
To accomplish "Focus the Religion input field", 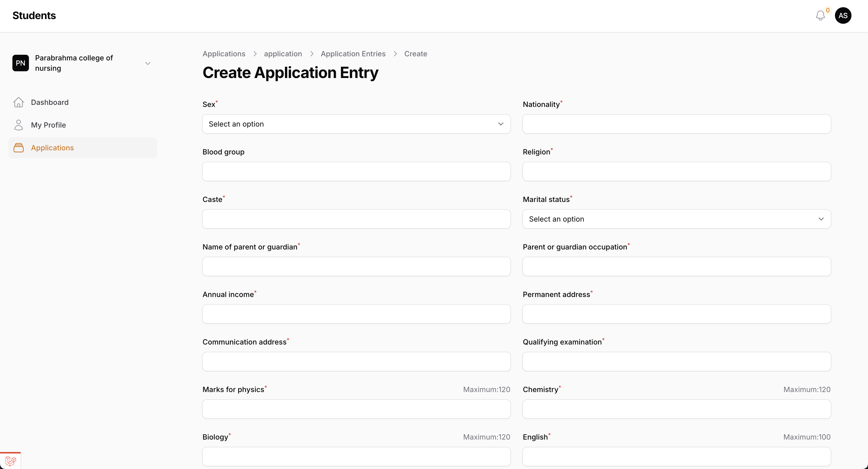I will [676, 171].
